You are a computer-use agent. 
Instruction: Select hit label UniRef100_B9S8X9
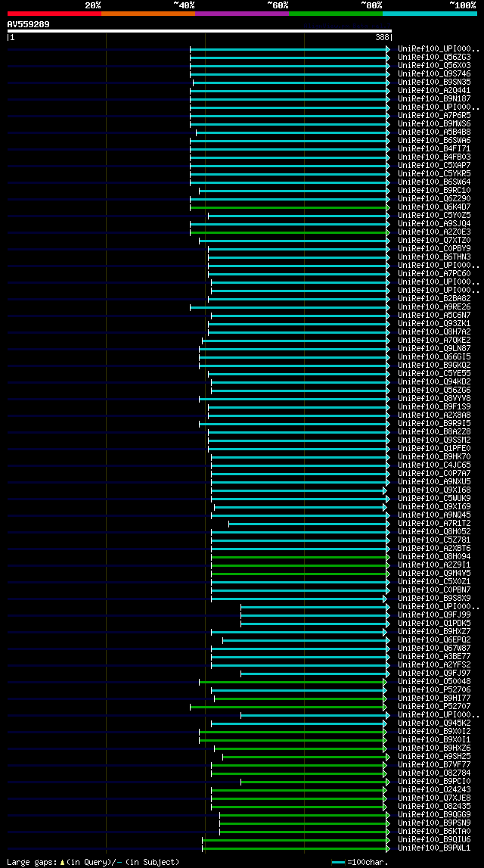(x=434, y=598)
